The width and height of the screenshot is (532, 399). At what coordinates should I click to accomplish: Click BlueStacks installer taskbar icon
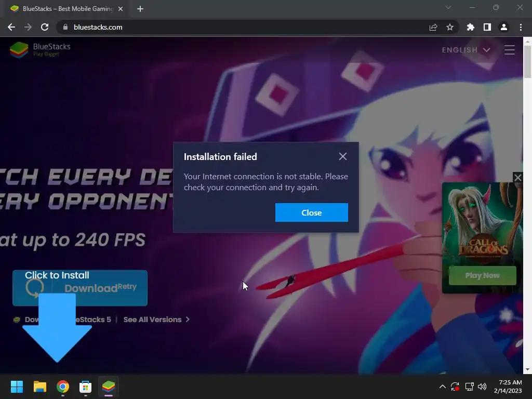pos(109,387)
